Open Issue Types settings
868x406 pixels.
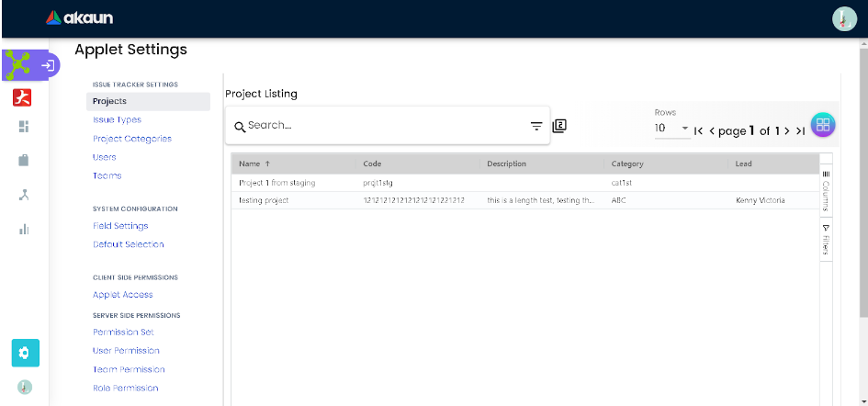(117, 119)
